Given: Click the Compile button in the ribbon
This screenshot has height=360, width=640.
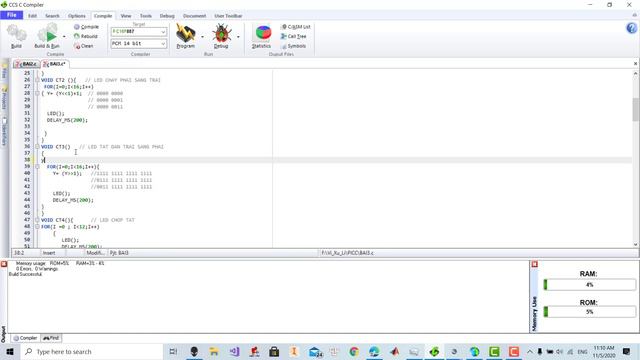Looking at the screenshot, I should coord(86,27).
